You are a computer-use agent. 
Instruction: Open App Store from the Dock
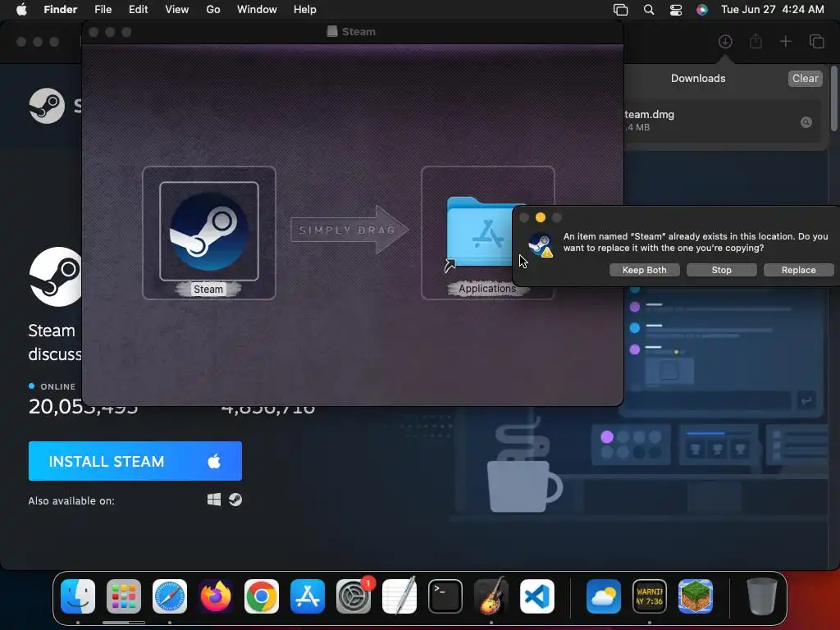(308, 596)
